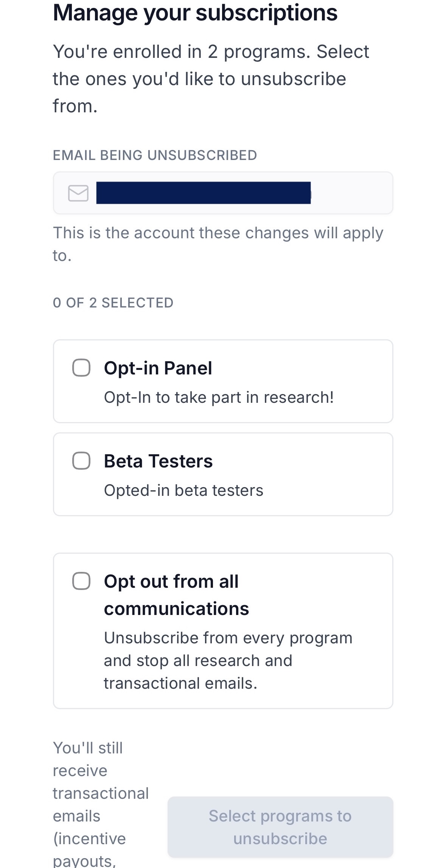Viewport: 446px width, 868px height.
Task: Click 'Opt-In to take part in research!' description
Action: [219, 398]
